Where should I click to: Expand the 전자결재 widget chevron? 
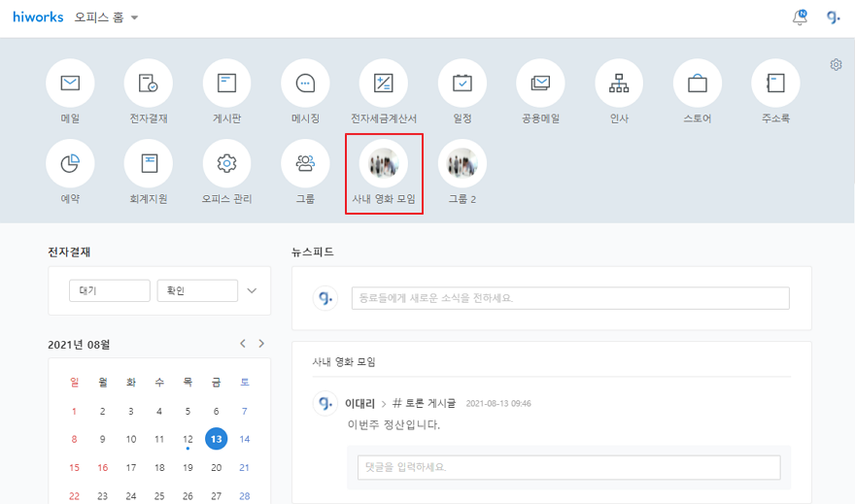click(x=252, y=290)
